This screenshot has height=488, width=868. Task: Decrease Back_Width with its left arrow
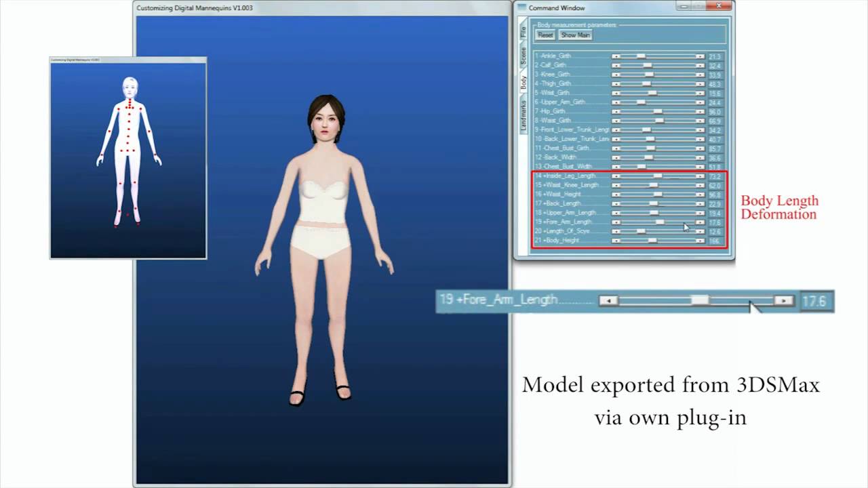[616, 157]
